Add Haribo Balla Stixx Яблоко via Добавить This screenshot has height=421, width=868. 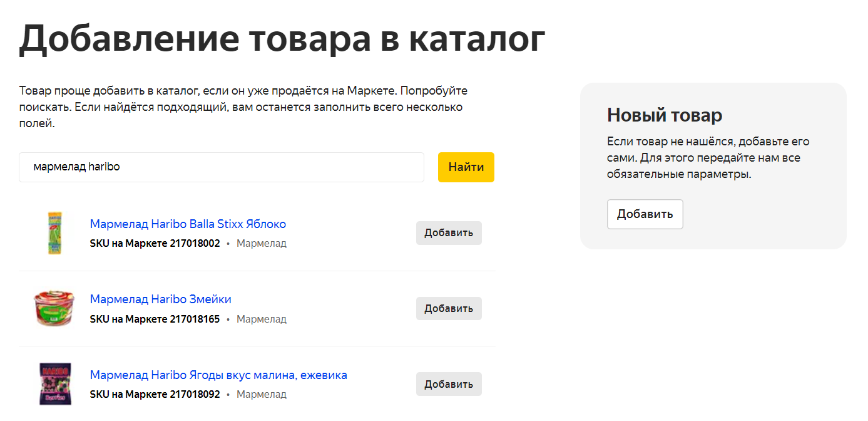pyautogui.click(x=449, y=233)
